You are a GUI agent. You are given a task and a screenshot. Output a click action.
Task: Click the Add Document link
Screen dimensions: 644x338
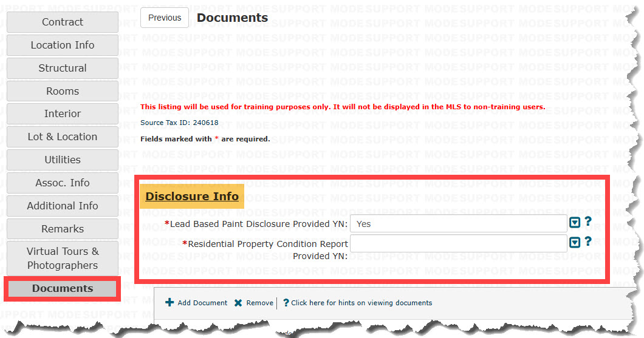202,303
